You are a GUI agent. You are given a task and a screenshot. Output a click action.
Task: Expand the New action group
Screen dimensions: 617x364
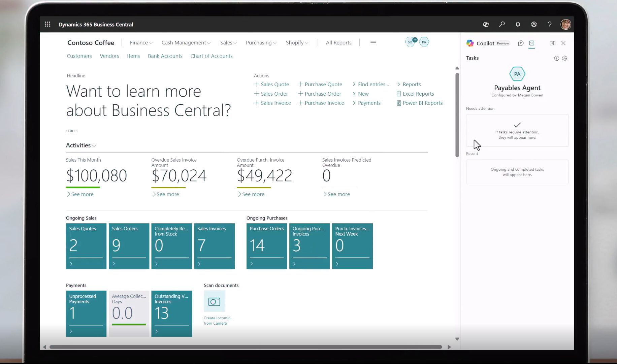click(x=360, y=94)
